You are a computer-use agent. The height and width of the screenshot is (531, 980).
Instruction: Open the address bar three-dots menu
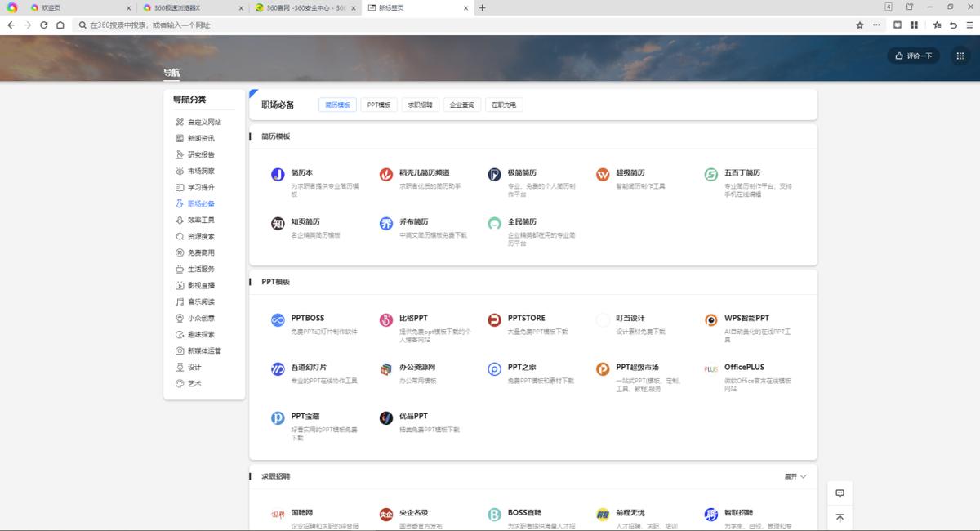click(x=876, y=25)
